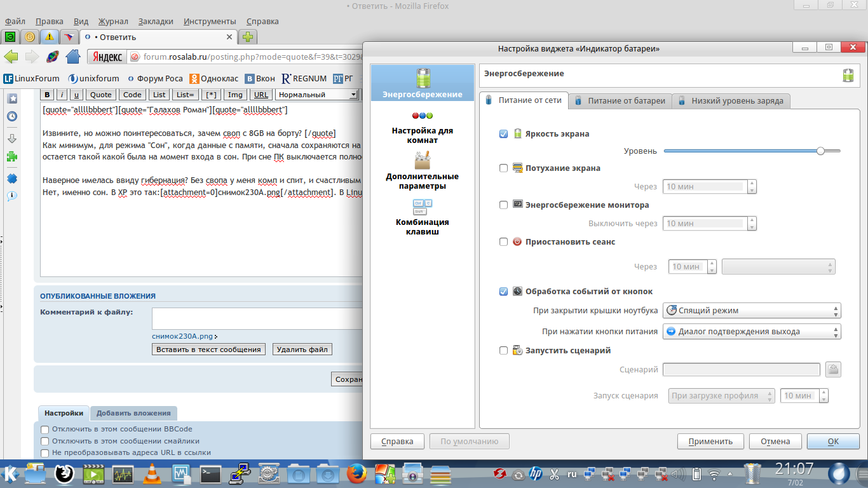The width and height of the screenshot is (868, 488).
Task: Switch to Низкий уровень заряда tab
Action: pyautogui.click(x=731, y=100)
